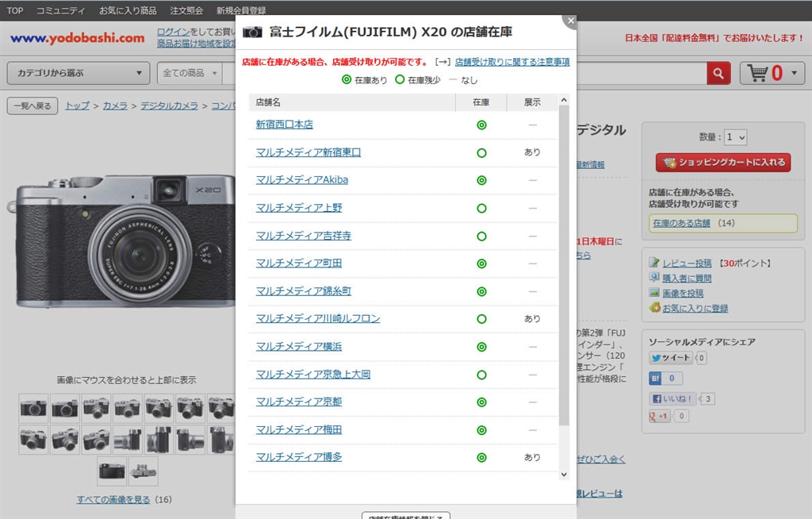Open the 新宿西口本店 store link
The width and height of the screenshot is (812, 519).
click(x=285, y=125)
